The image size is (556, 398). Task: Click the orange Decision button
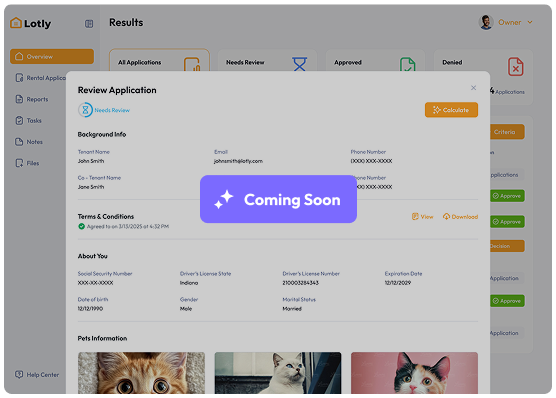pos(507,246)
